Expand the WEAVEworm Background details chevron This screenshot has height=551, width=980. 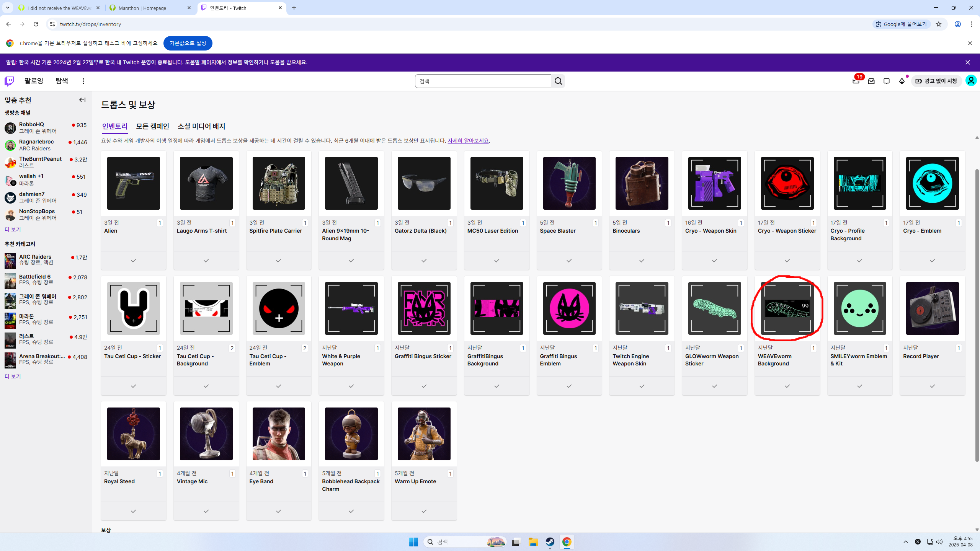[x=787, y=386]
